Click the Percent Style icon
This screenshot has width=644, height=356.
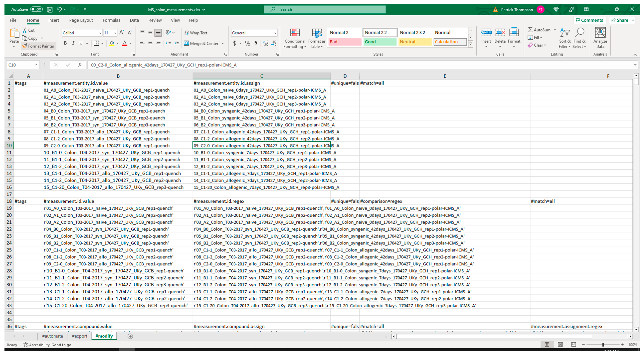pyautogui.click(x=248, y=43)
